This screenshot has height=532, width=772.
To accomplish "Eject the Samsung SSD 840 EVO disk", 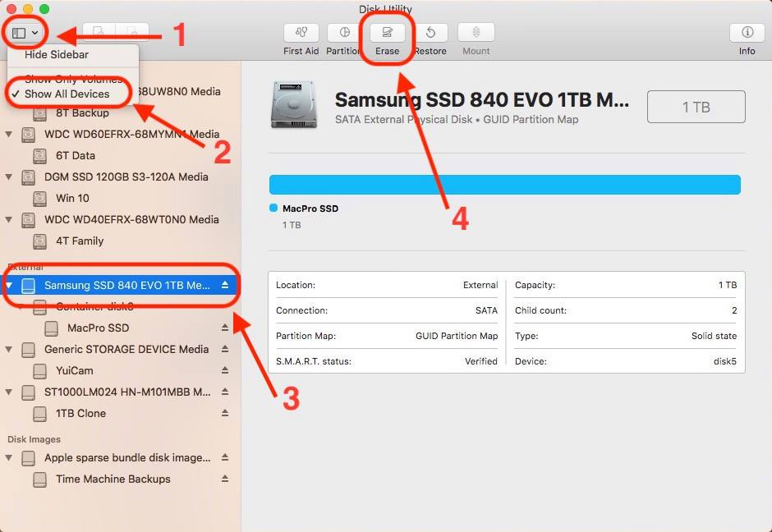I will 225,285.
